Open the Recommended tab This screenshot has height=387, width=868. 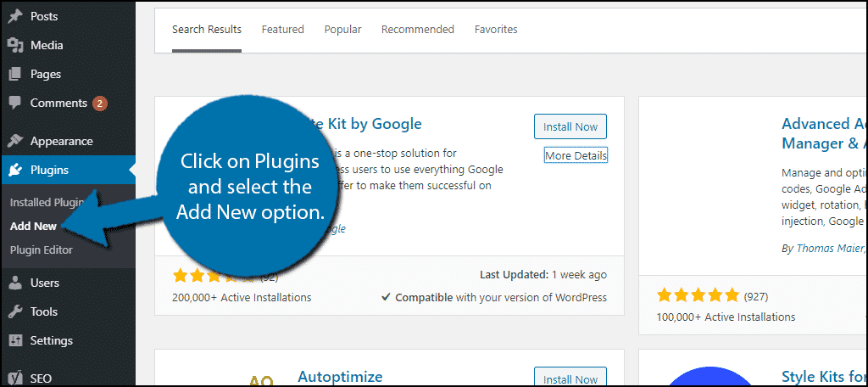[418, 30]
